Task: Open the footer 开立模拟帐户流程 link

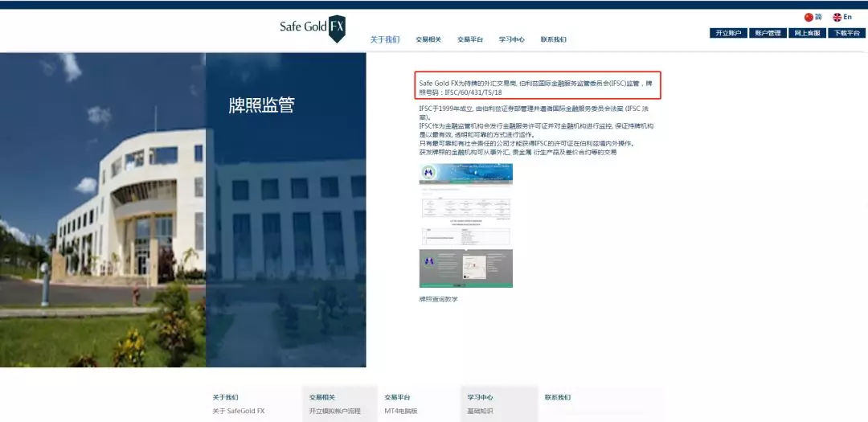Action: pyautogui.click(x=335, y=411)
